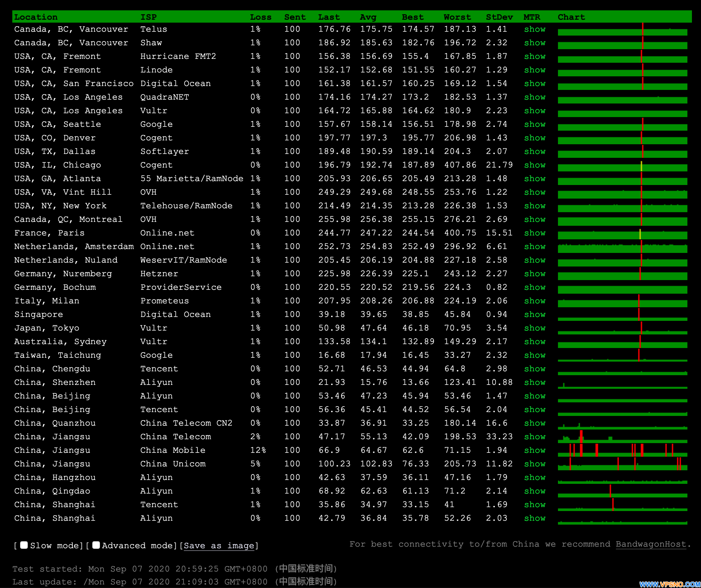Click the Jiangsu China Mobile latency chart
The height and width of the screenshot is (588, 701).
pos(623,450)
